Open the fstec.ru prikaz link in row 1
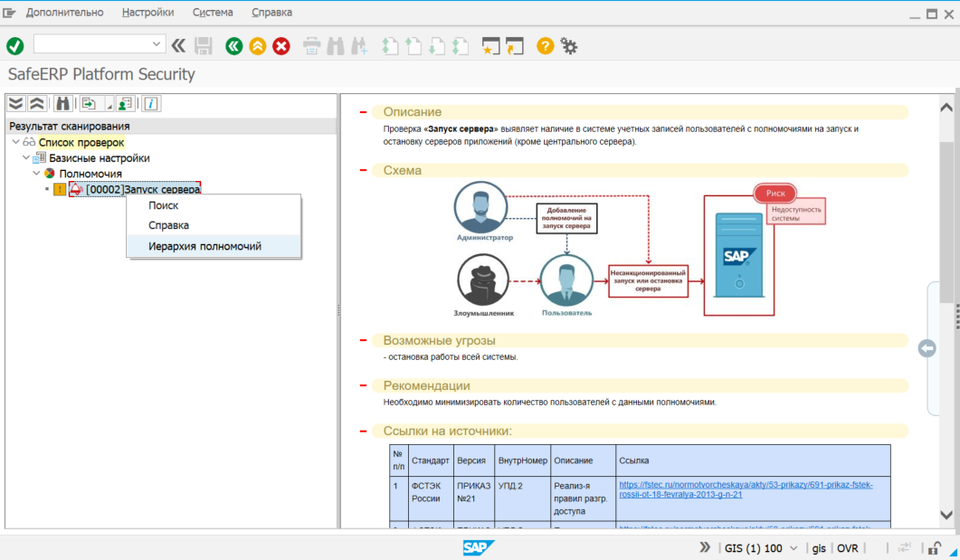The height and width of the screenshot is (560, 960). (x=746, y=489)
